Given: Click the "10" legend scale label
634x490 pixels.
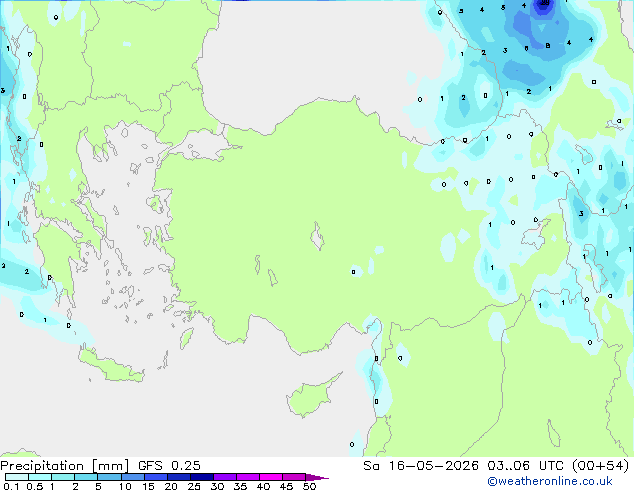Looking at the screenshot, I should pos(125,486).
